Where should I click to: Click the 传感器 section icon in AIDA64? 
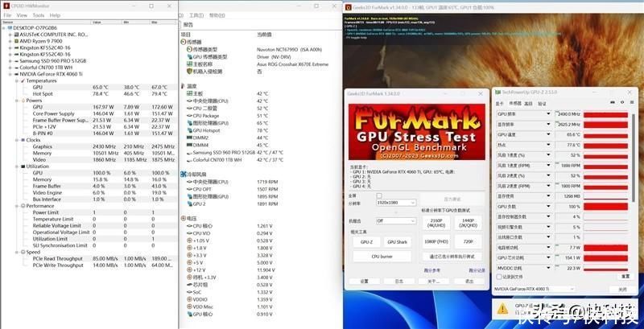point(184,42)
